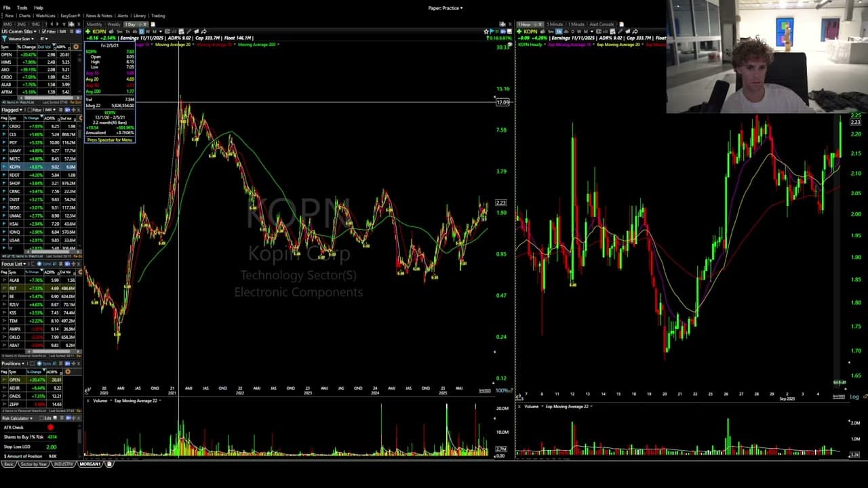This screenshot has width=868, height=488.
Task: Toggle Log scale on hourly chart
Action: [854, 396]
